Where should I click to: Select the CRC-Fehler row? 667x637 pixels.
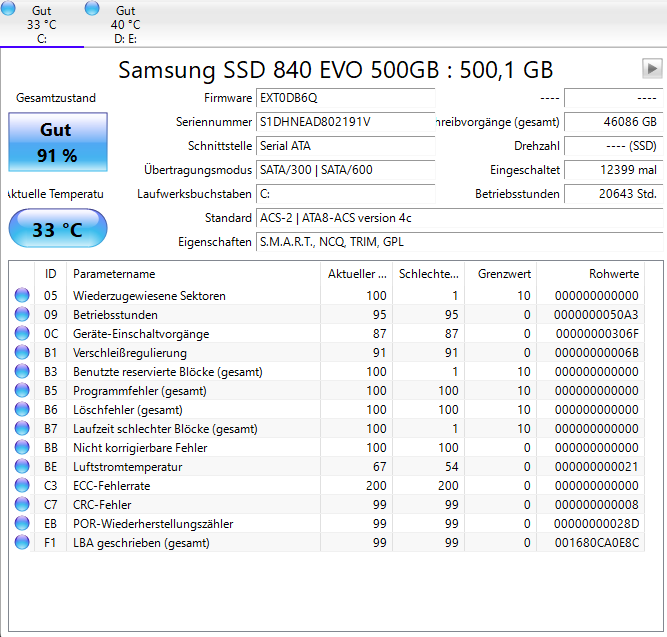pos(327,505)
